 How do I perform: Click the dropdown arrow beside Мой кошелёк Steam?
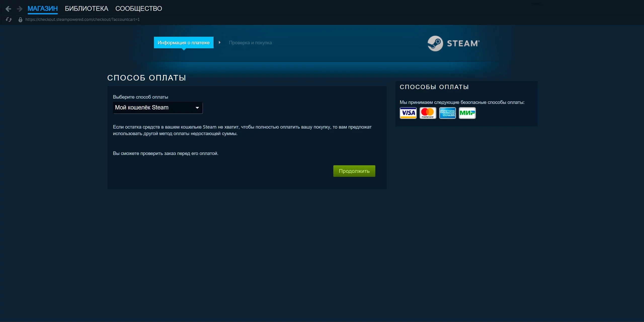tap(197, 108)
